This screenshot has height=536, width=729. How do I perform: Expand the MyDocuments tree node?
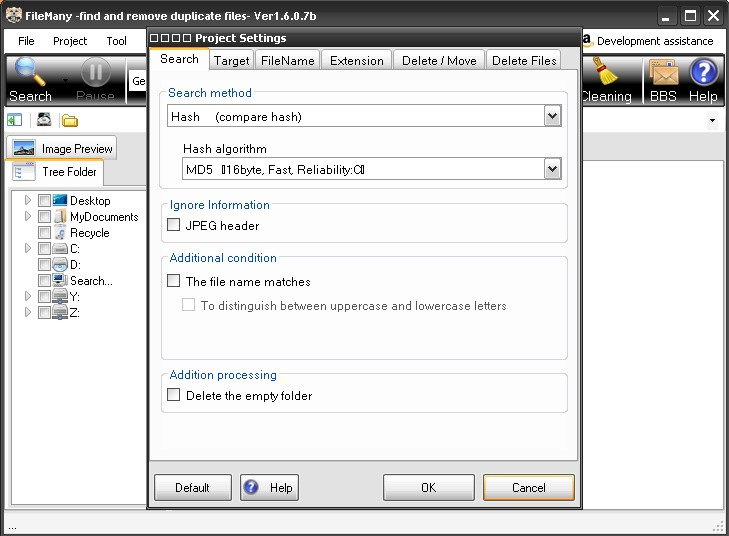pyautogui.click(x=27, y=216)
